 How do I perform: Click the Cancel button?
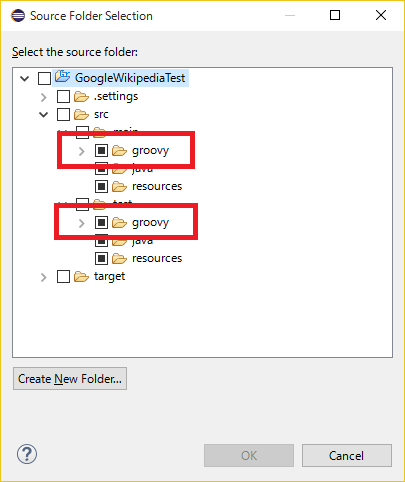[347, 455]
